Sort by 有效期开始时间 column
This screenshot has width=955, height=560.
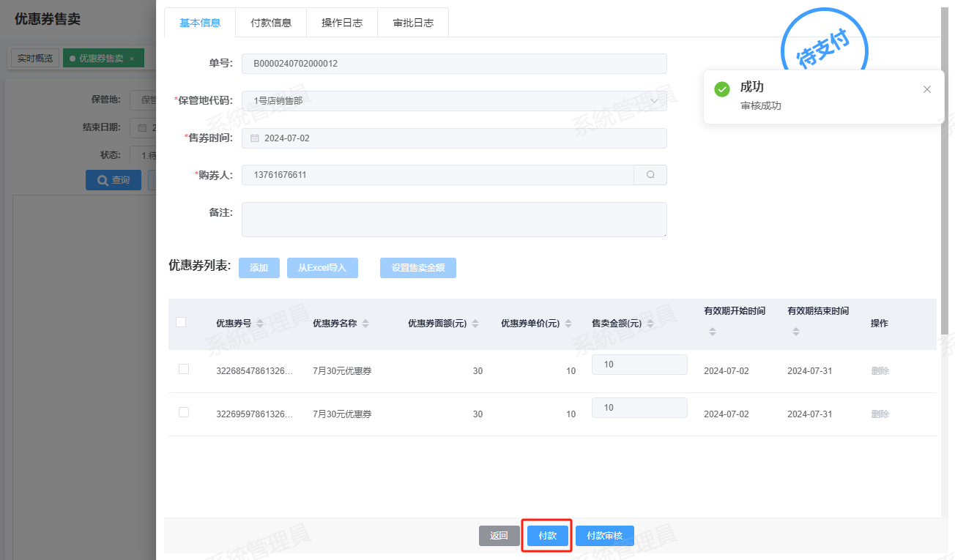click(x=713, y=332)
